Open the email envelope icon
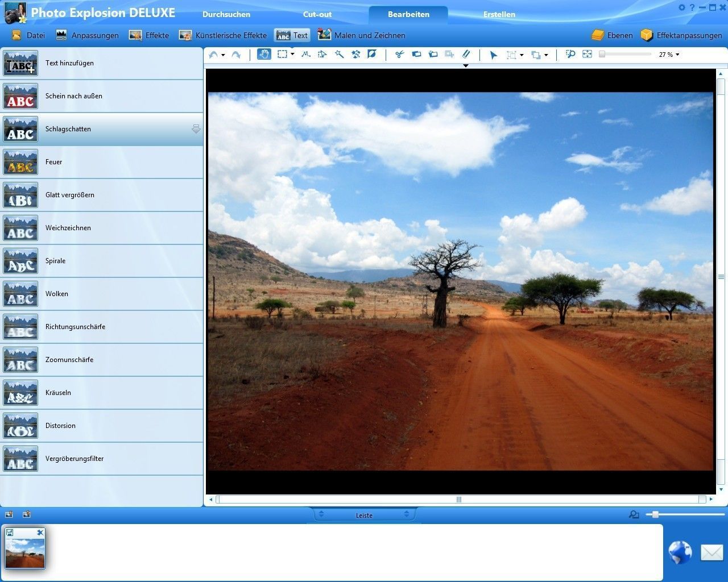The width and height of the screenshot is (728, 582). (711, 552)
